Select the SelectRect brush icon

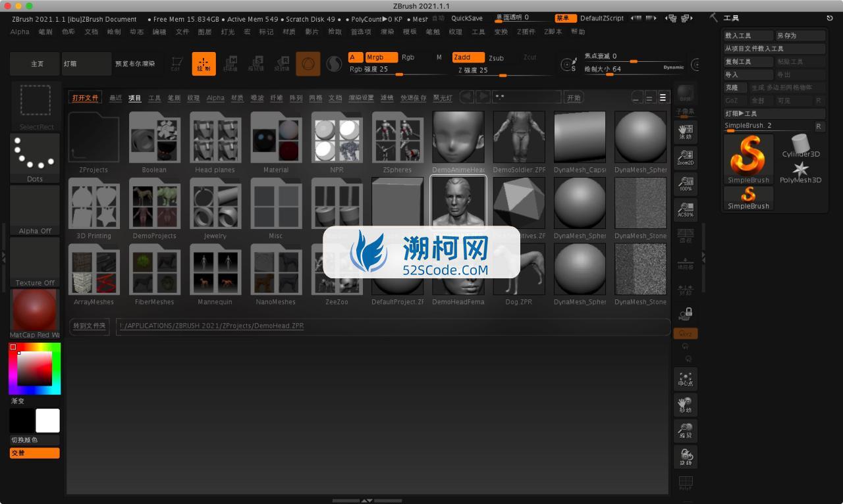(x=36, y=106)
